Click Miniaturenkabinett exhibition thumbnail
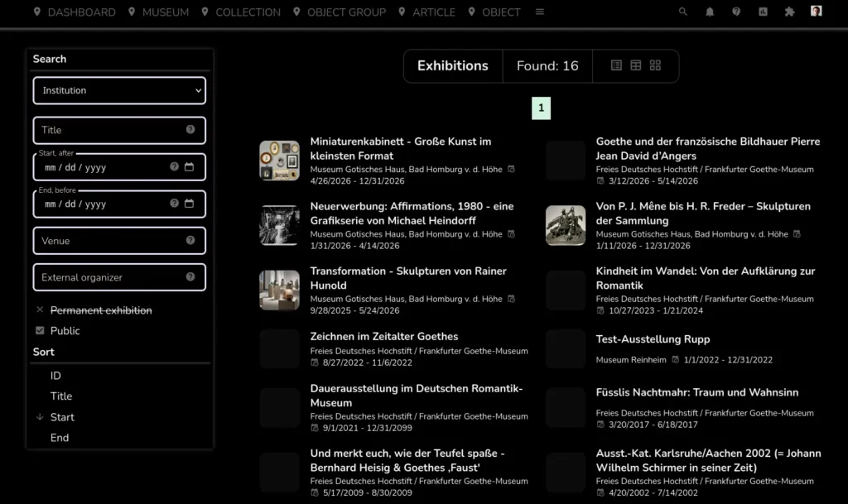Screen dimensions: 848x504 click(x=280, y=161)
